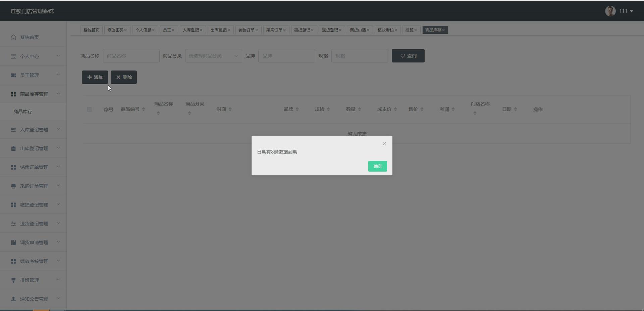644x311 pixels.
Task: Close the 破损登记 tab with its X
Action: (312, 30)
